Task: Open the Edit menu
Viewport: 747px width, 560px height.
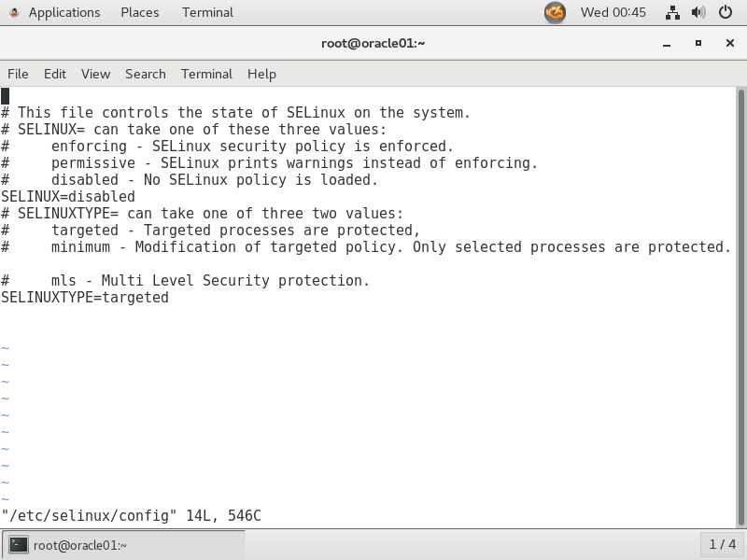Action: click(x=55, y=74)
